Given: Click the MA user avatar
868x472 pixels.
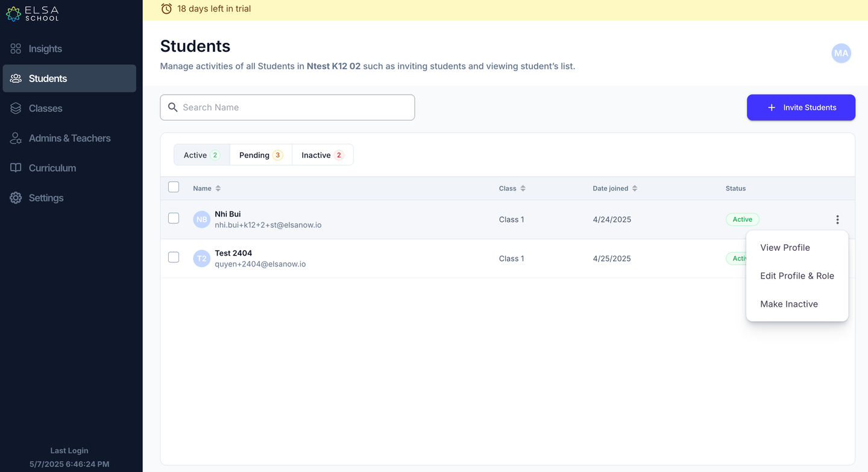Looking at the screenshot, I should [841, 53].
